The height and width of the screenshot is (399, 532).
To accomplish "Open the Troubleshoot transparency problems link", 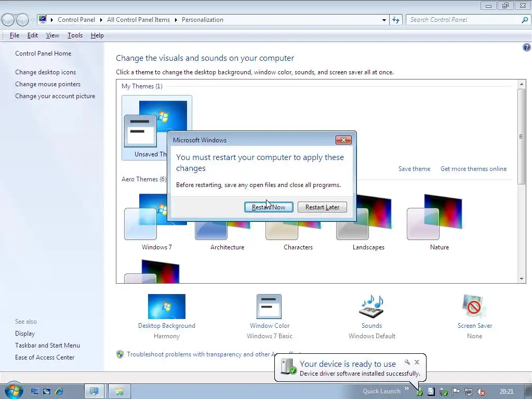I will point(200,354).
